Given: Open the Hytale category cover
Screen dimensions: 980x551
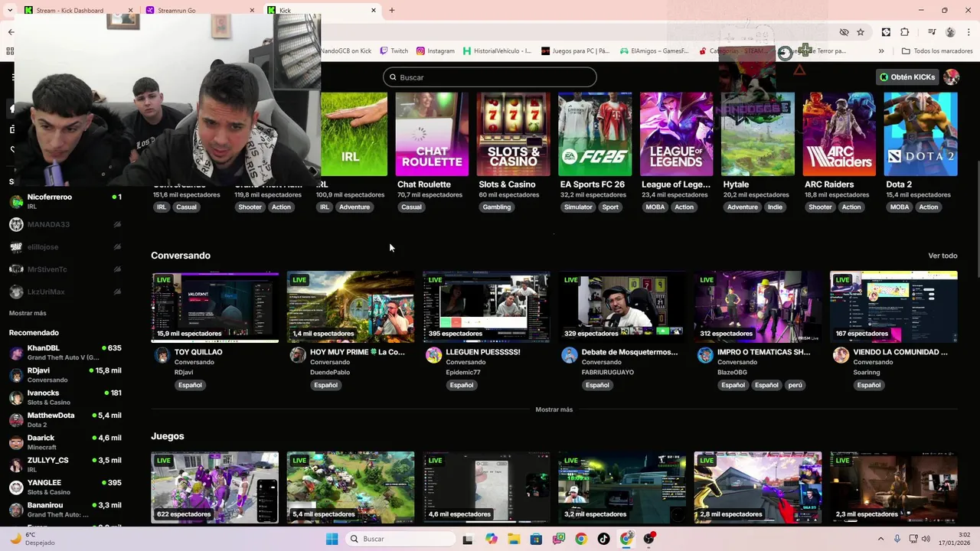Looking at the screenshot, I should pos(758,135).
